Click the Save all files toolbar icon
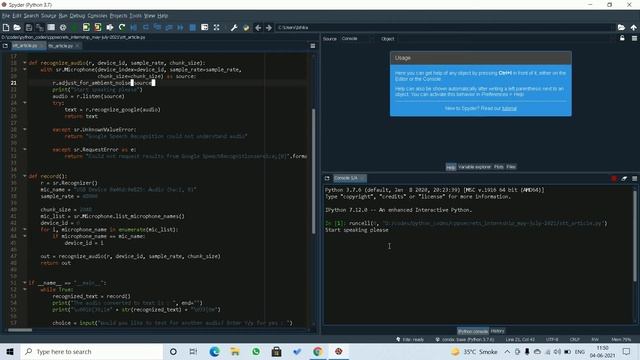 40,27
